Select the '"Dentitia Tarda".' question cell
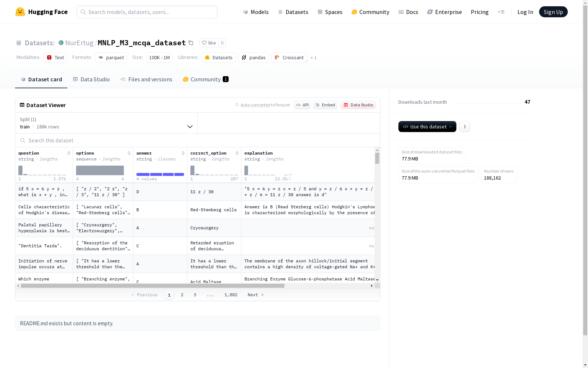The height and width of the screenshot is (368, 588). coord(44,246)
